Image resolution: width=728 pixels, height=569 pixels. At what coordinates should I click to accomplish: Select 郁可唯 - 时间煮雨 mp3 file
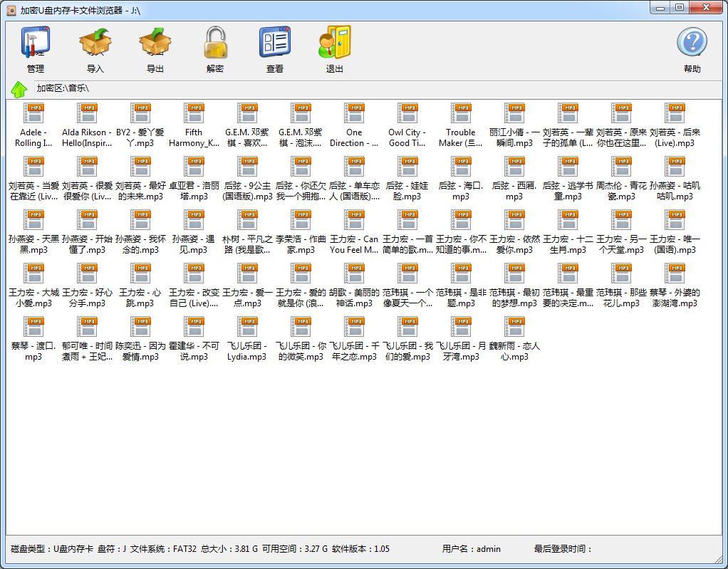point(88,339)
